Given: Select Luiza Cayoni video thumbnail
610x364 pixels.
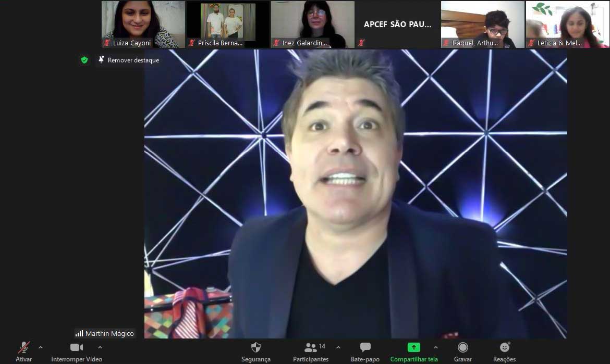Looking at the screenshot, I should click(x=143, y=24).
